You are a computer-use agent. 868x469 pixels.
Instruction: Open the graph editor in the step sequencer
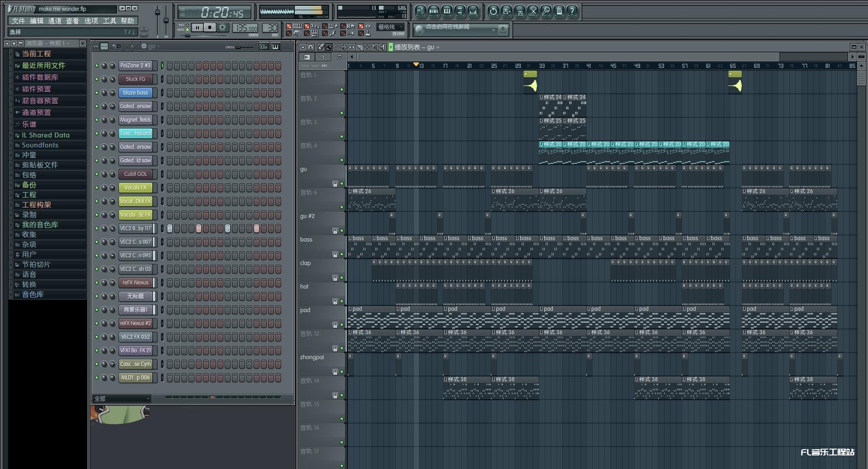coord(264,47)
